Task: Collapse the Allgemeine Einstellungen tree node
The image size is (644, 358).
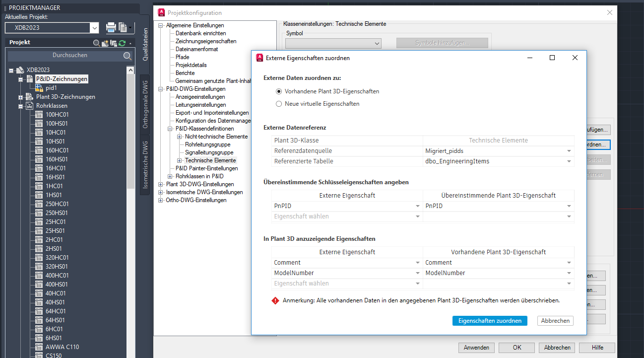Action: (161, 25)
